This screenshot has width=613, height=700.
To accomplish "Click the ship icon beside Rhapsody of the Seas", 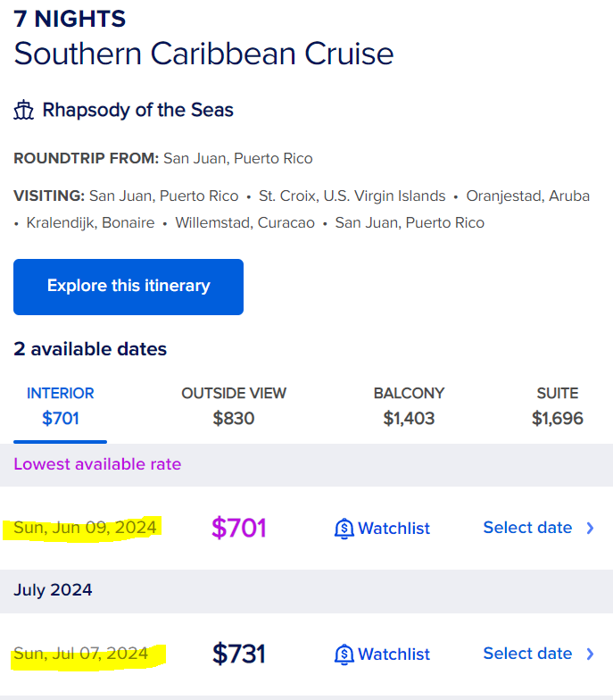I will 23,111.
